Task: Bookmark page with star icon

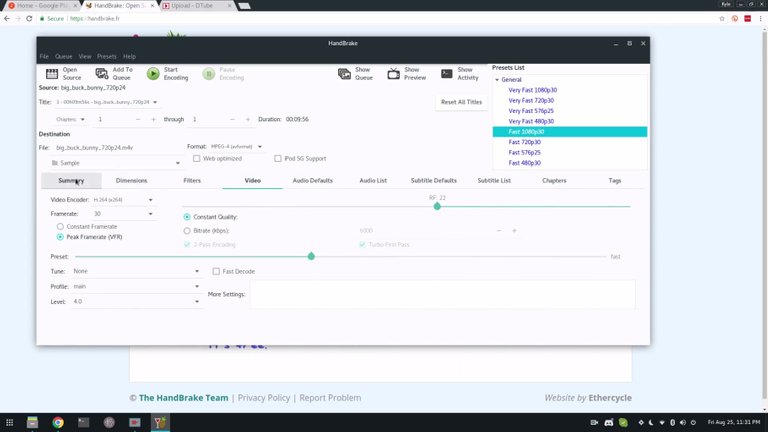Action: [722, 19]
